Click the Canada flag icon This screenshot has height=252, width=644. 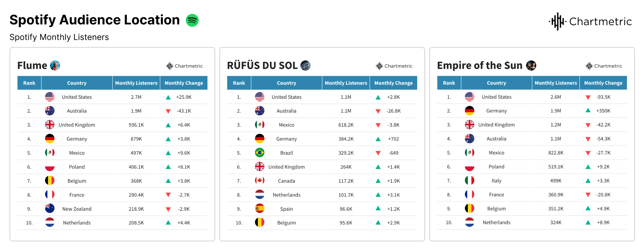(259, 181)
